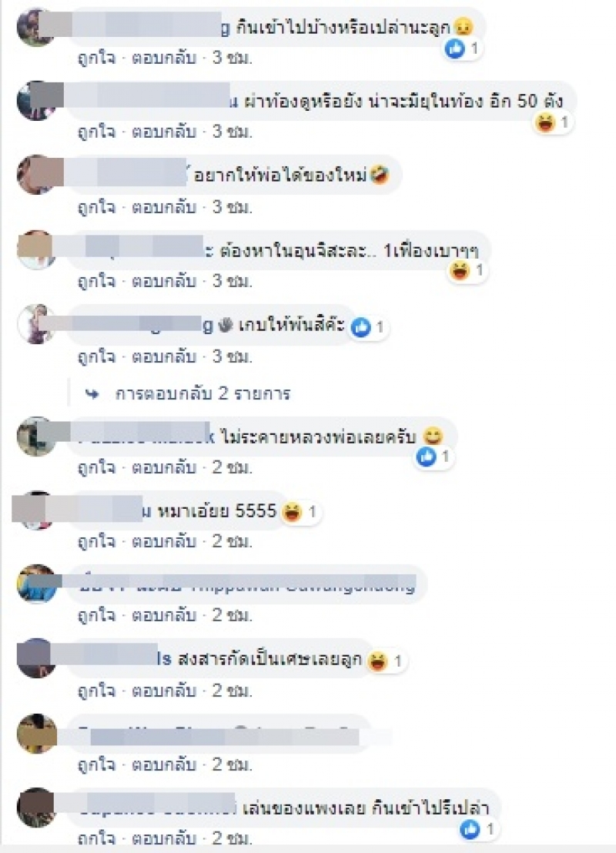Reply to the comment 'อยากให้พ่อได้ของใหม่'
This screenshot has width=616, height=853.
coord(164,207)
